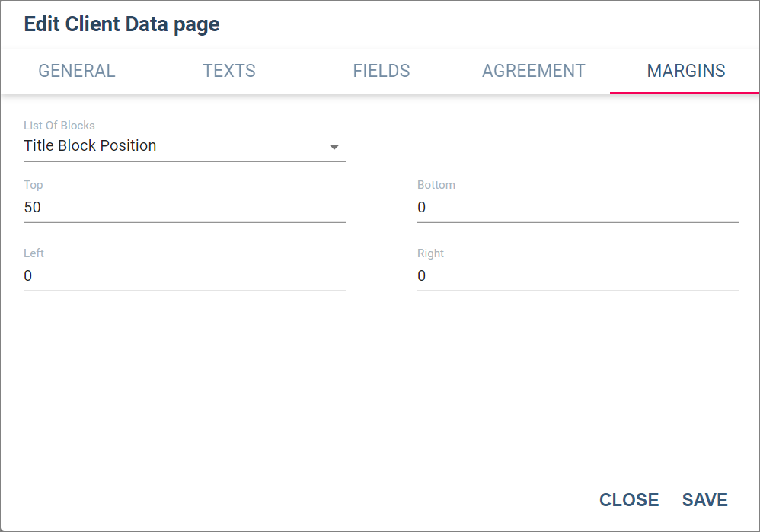Viewport: 760px width, 532px height.
Task: Switch to the General tab
Action: click(77, 71)
